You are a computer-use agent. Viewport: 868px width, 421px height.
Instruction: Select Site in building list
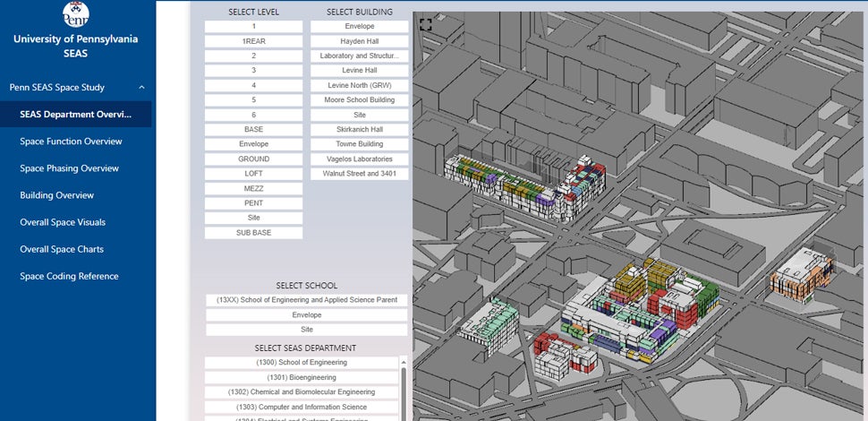pyautogui.click(x=359, y=115)
